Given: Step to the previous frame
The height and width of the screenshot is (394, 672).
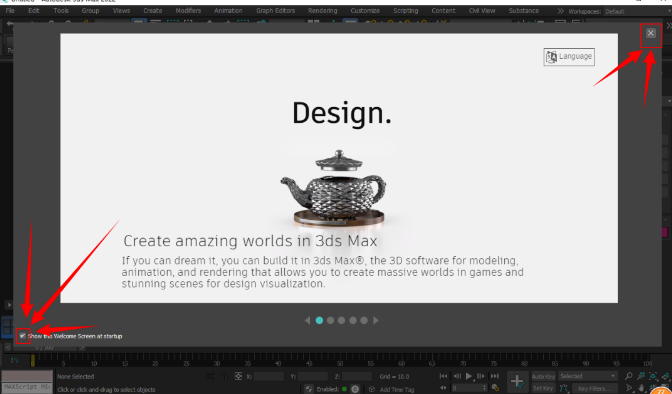Looking at the screenshot, I should point(457,376).
